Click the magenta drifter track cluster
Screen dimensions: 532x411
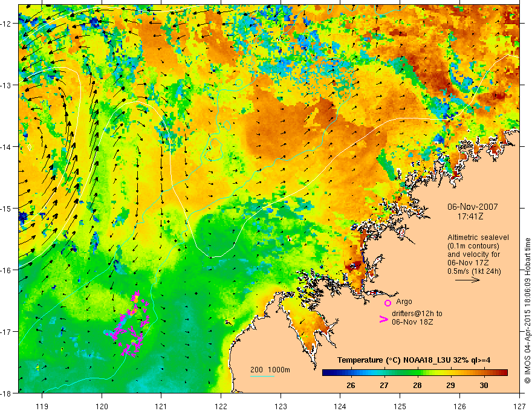pos(128,325)
